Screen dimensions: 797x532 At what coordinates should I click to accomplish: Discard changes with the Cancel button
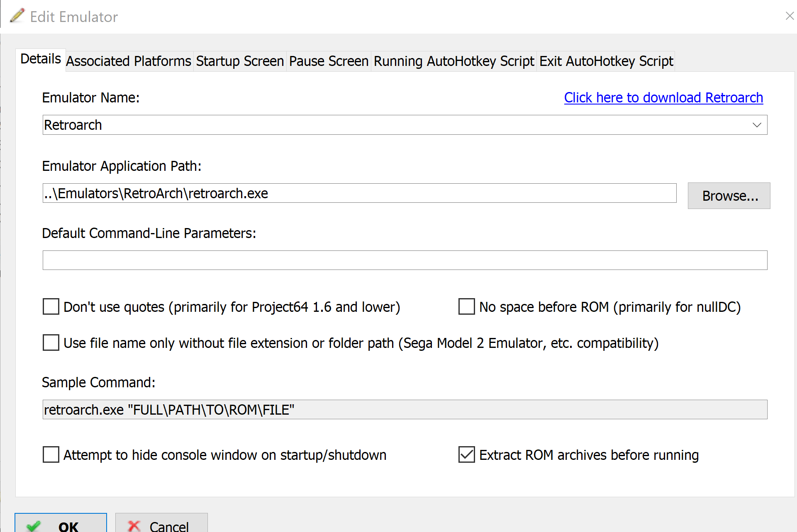[161, 523]
